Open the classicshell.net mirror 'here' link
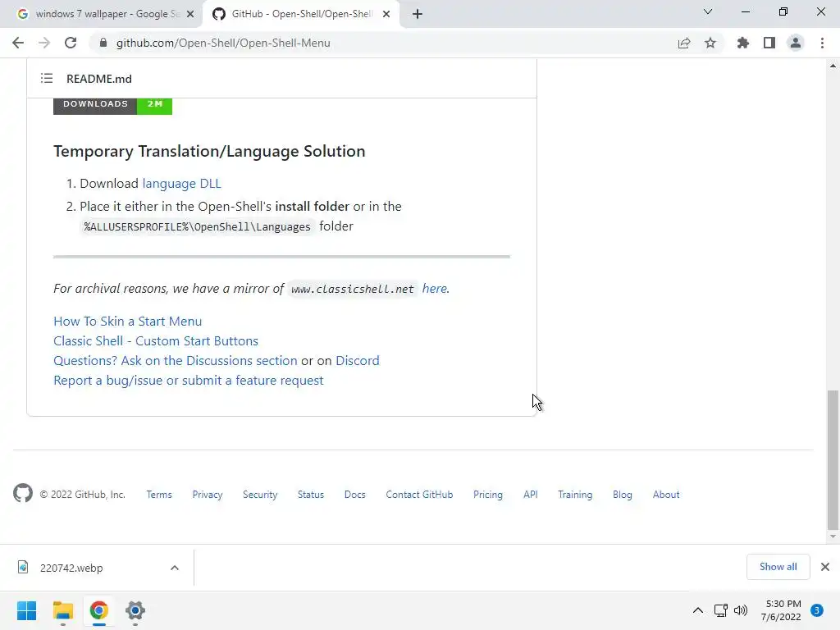 pyautogui.click(x=435, y=288)
